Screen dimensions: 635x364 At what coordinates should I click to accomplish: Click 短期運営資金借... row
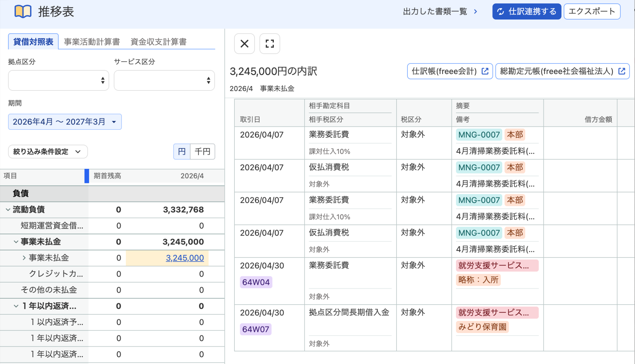tap(112, 226)
